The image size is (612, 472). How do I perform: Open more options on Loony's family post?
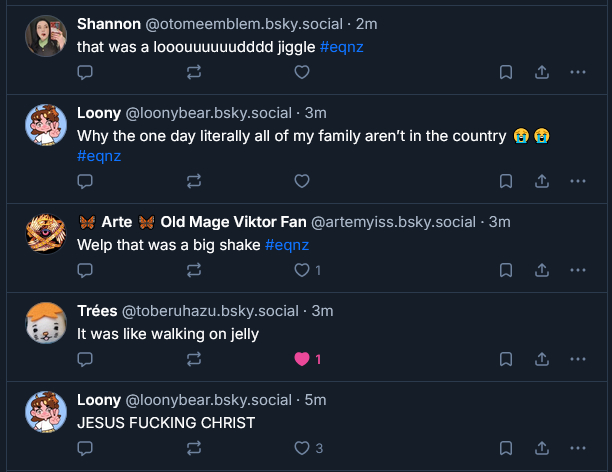tap(577, 181)
